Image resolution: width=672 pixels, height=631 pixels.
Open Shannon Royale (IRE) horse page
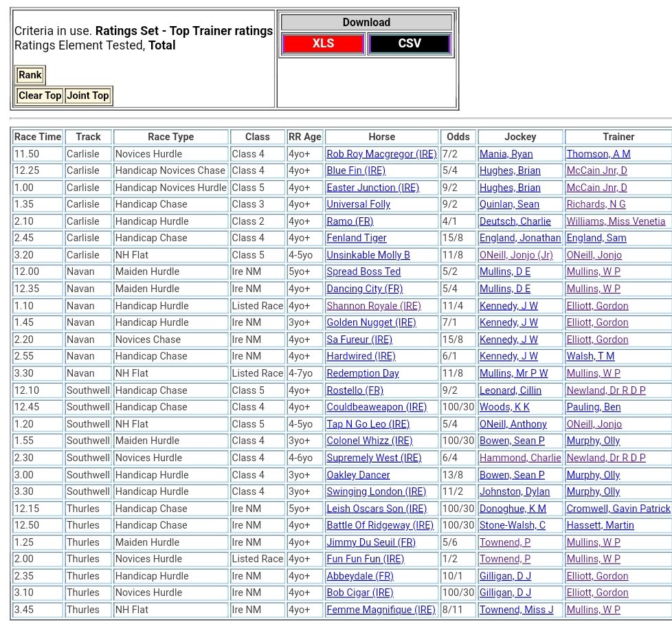coord(374,306)
